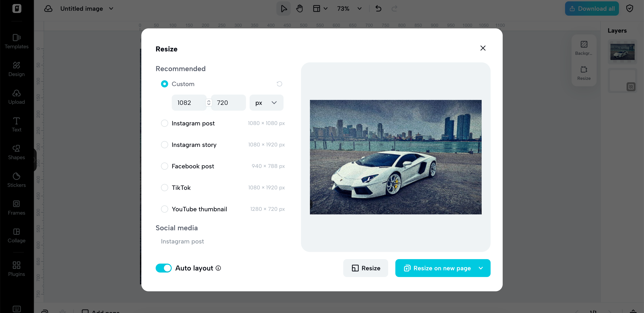The height and width of the screenshot is (313, 644).
Task: Open the Collage panel
Action: click(x=17, y=235)
